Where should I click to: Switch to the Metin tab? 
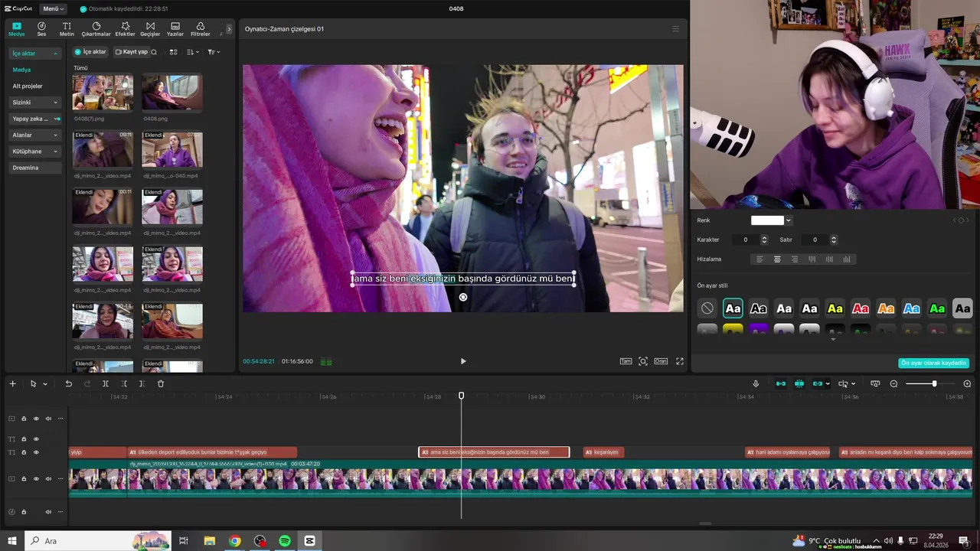click(x=67, y=29)
